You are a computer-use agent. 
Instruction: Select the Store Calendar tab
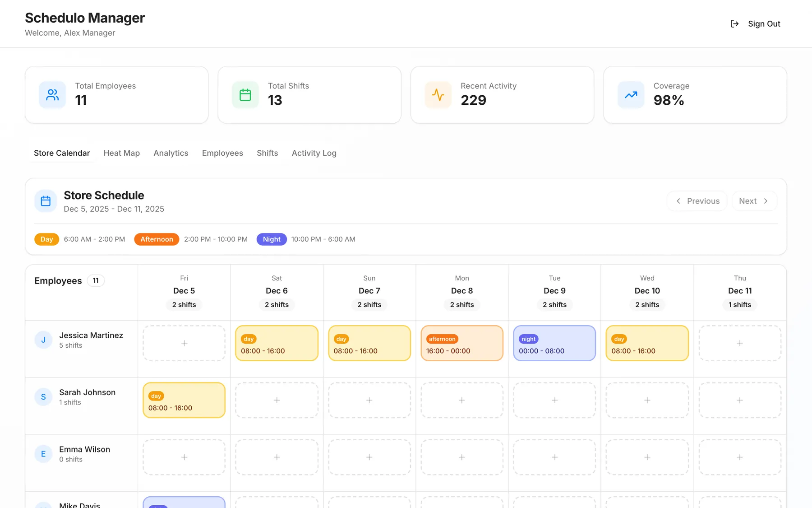point(62,153)
